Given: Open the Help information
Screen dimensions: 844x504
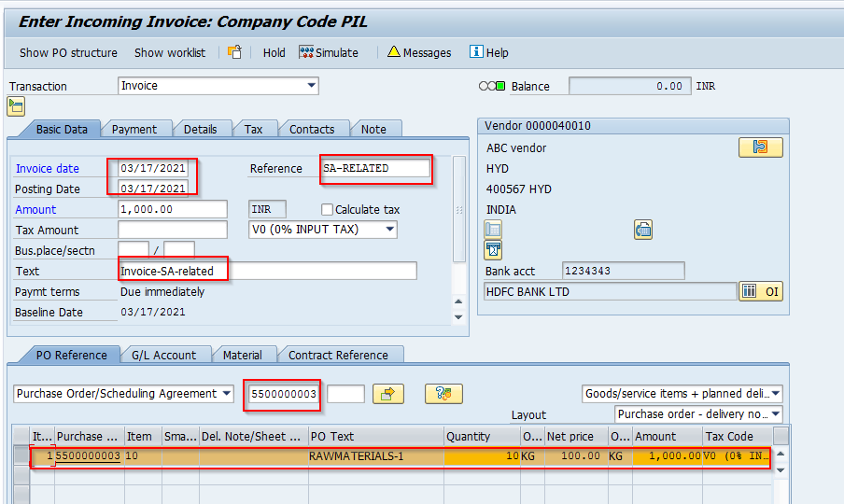Looking at the screenshot, I should [488, 52].
